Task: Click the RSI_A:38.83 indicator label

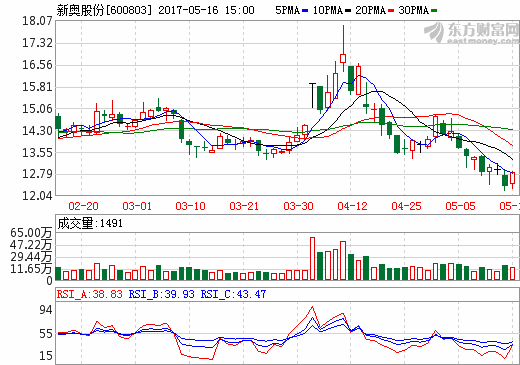Action: pyautogui.click(x=90, y=294)
